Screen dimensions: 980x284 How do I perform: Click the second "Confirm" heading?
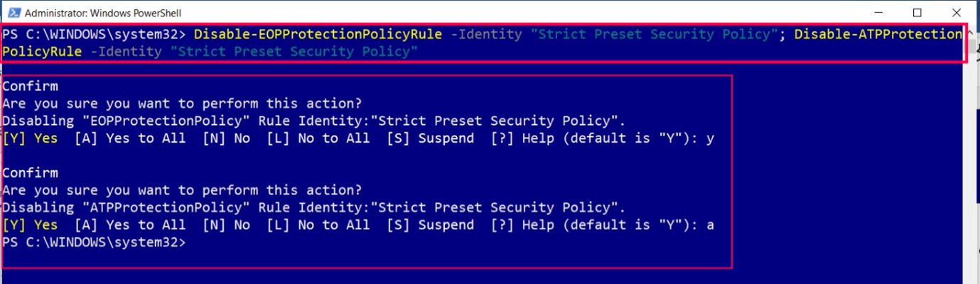(x=30, y=173)
